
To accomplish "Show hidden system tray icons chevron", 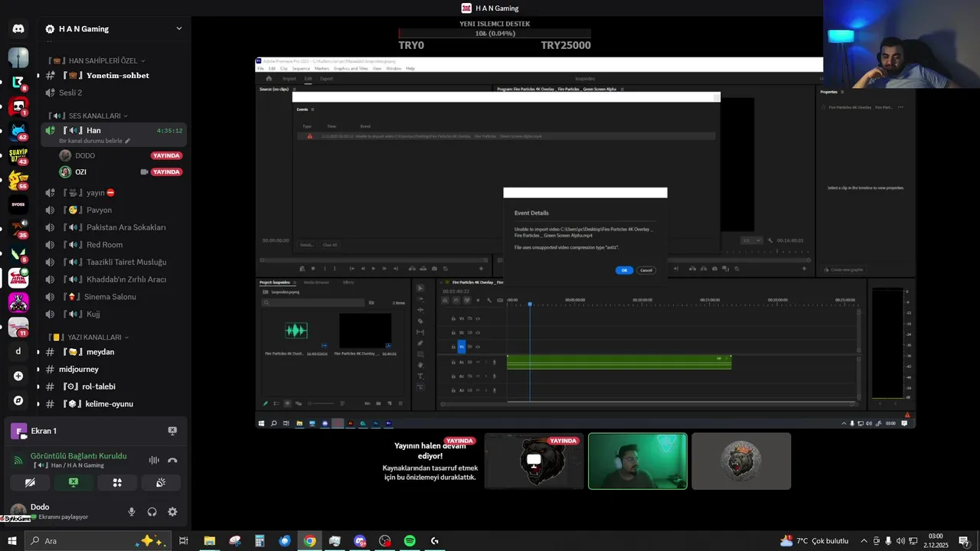I will (x=864, y=541).
